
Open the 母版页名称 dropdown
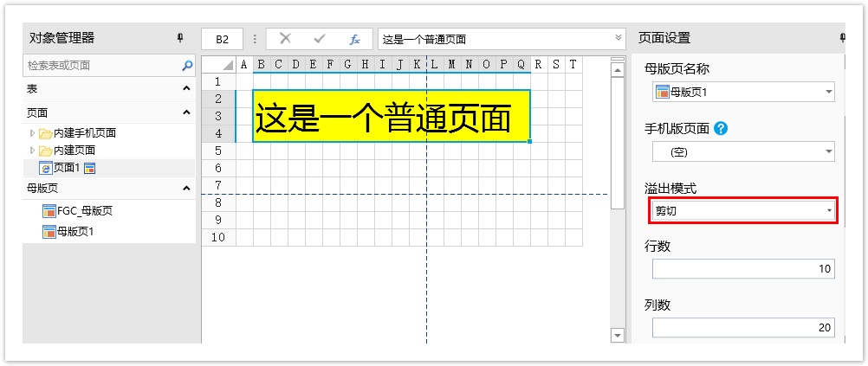(829, 92)
